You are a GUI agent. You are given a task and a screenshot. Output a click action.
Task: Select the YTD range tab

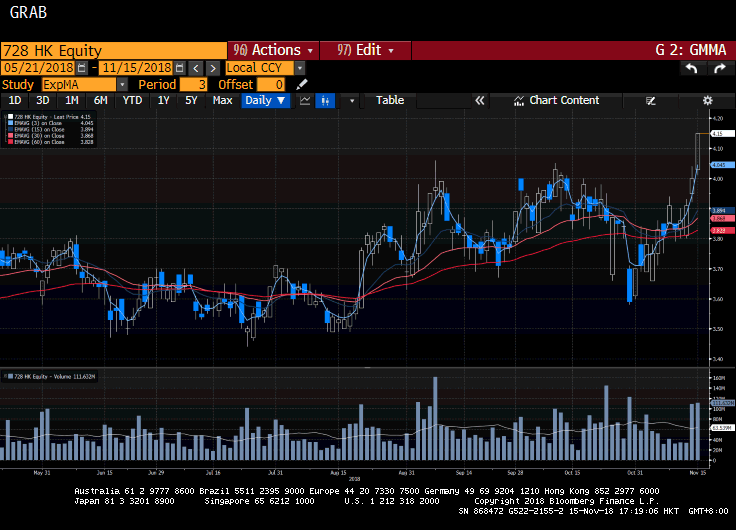pos(132,100)
